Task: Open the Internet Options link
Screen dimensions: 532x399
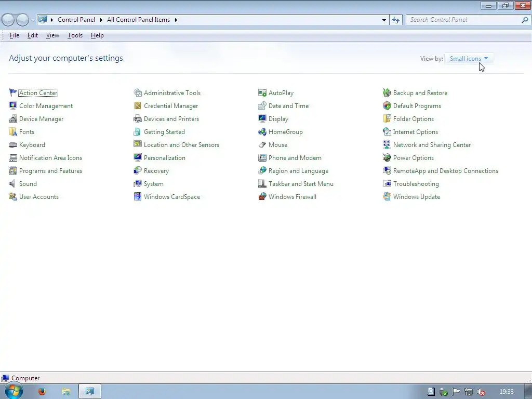Action: pyautogui.click(x=416, y=131)
